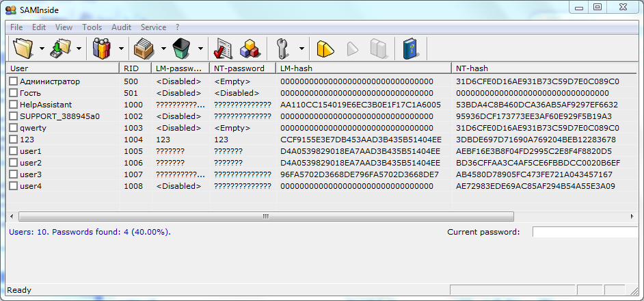Check the checkbox for user 123
The width and height of the screenshot is (644, 301).
pyautogui.click(x=14, y=140)
